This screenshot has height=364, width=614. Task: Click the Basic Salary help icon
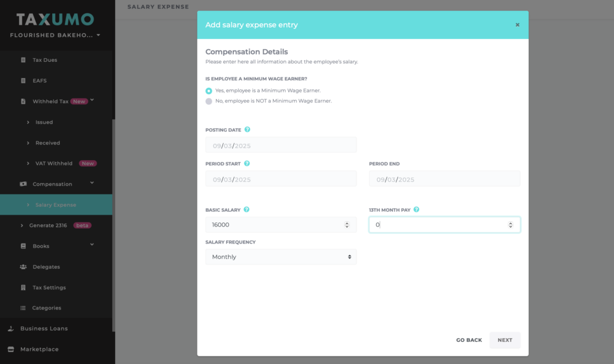pyautogui.click(x=246, y=210)
